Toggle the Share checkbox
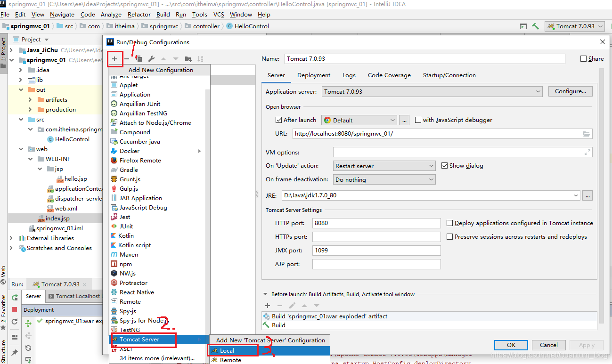Image resolution: width=612 pixels, height=364 pixels. [584, 59]
